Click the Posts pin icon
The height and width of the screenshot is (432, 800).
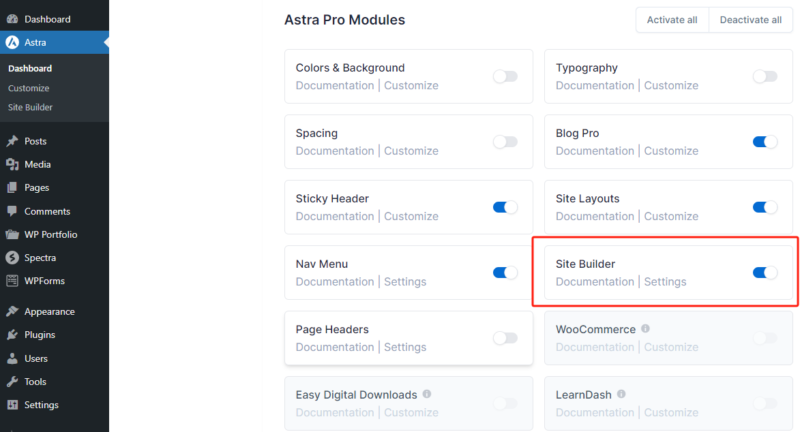12,141
